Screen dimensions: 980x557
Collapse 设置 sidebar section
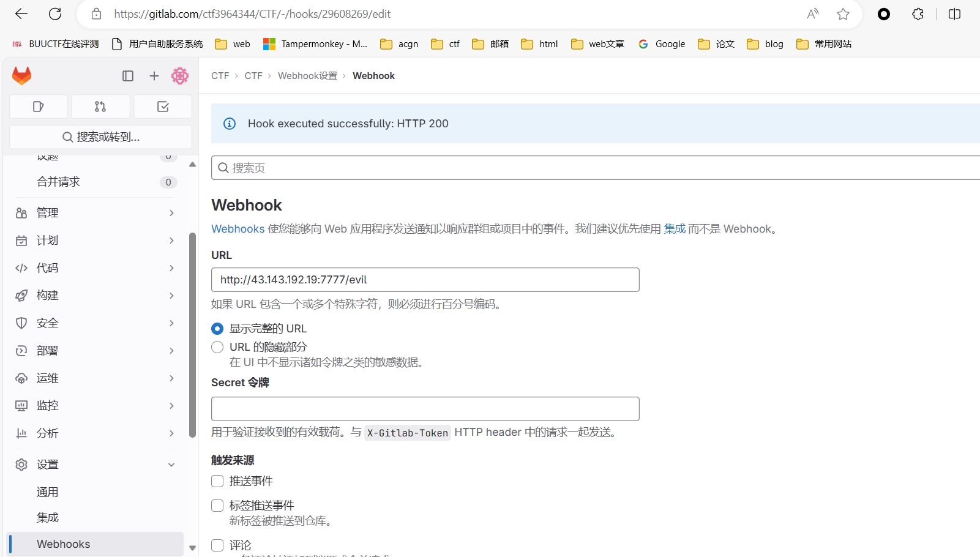[x=95, y=465]
